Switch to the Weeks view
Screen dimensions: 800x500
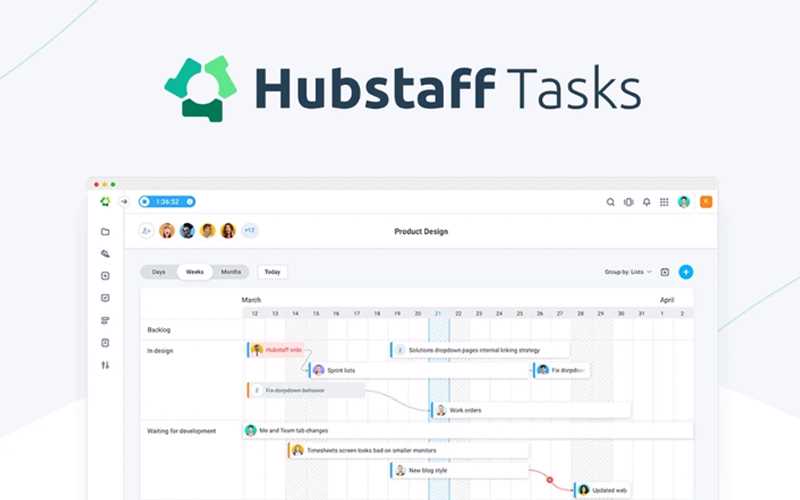point(195,272)
